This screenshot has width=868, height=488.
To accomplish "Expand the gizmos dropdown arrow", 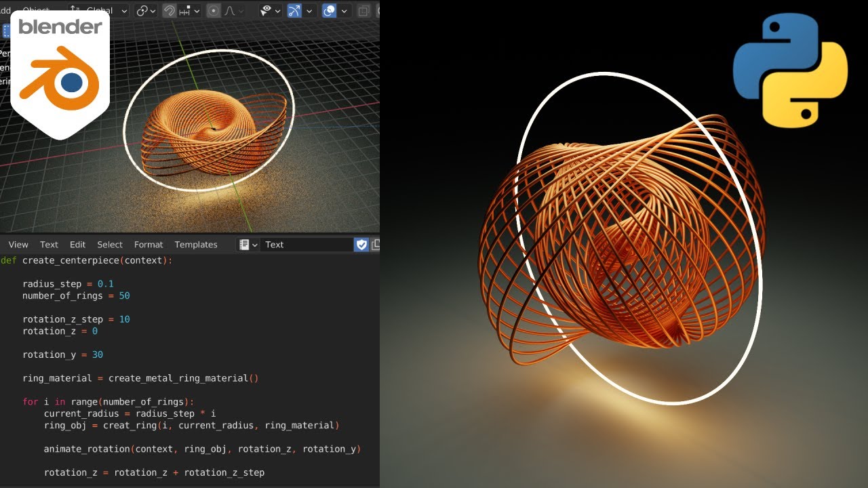I will pos(309,10).
